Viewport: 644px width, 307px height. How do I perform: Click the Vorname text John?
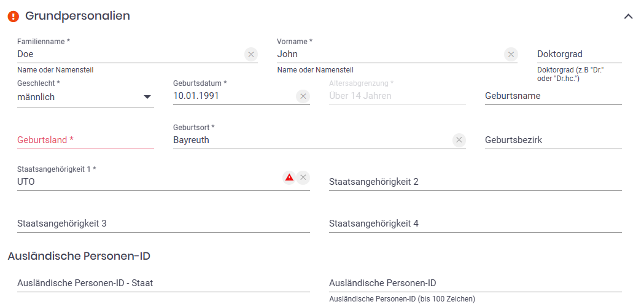click(x=287, y=55)
